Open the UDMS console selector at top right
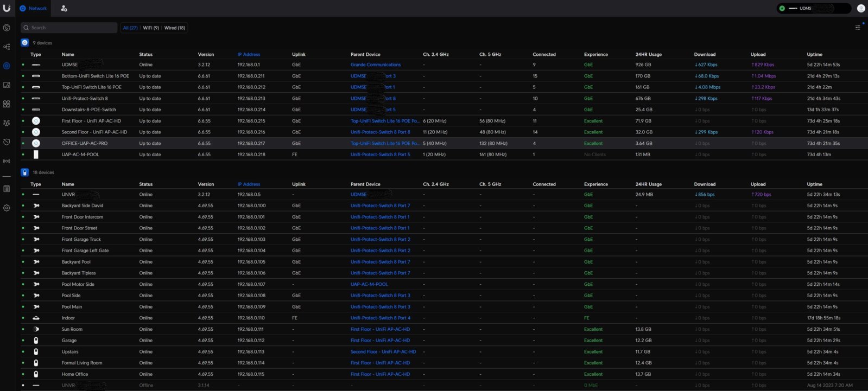868x391 pixels. 814,8
